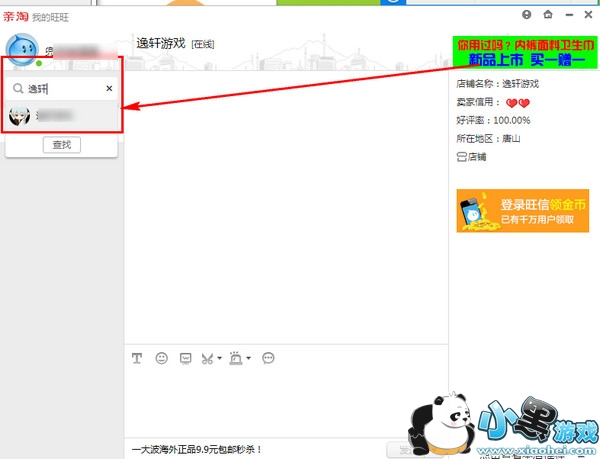Click the shop icon beside 店铺
Viewport: 600px width, 459px height.
coord(462,157)
